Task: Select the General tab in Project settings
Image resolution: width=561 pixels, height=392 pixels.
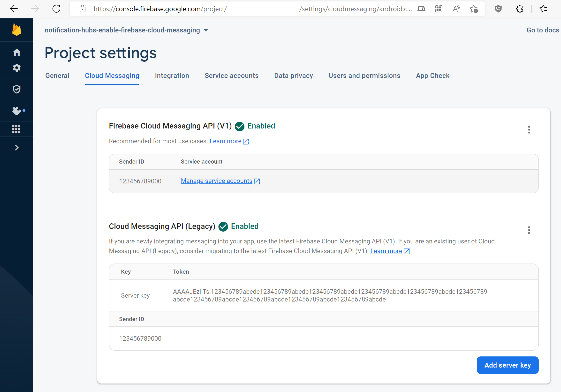Action: (x=58, y=75)
